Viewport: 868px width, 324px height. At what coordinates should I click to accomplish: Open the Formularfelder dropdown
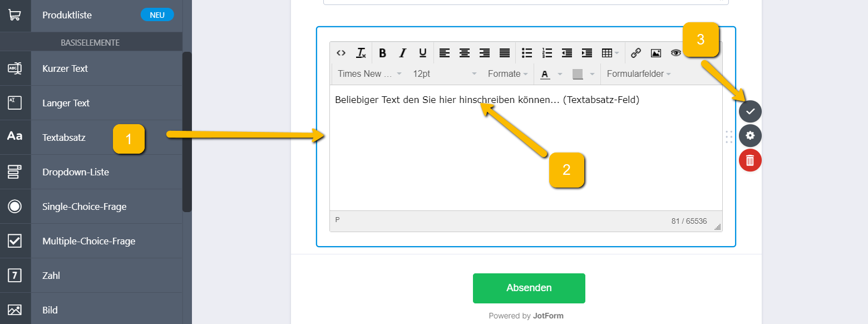click(x=638, y=73)
